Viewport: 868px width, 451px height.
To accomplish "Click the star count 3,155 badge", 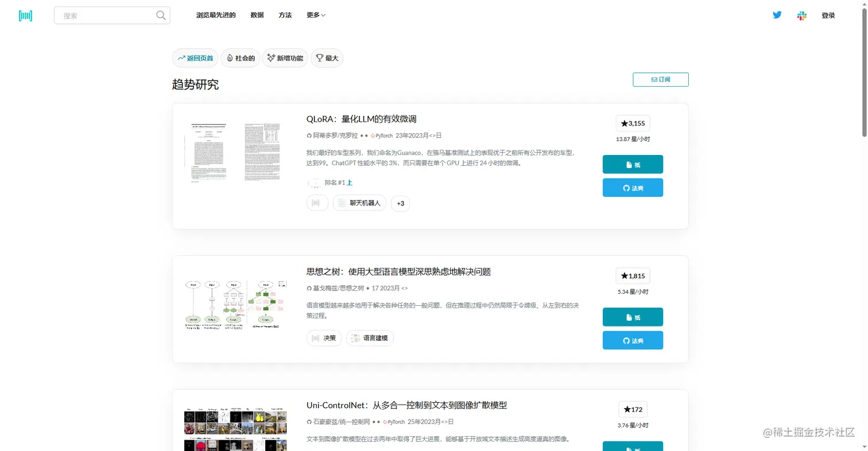I will [633, 123].
